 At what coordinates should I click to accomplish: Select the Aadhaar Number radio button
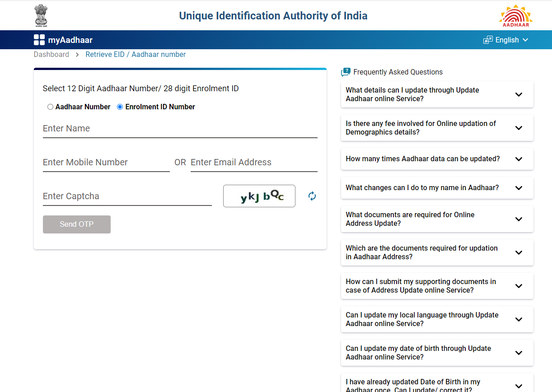tap(50, 107)
